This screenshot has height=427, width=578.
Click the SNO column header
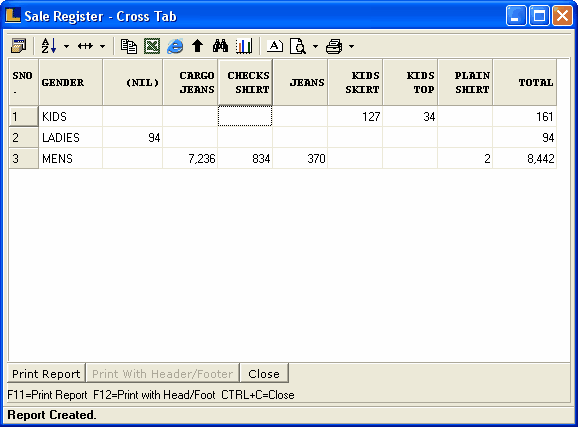24,82
